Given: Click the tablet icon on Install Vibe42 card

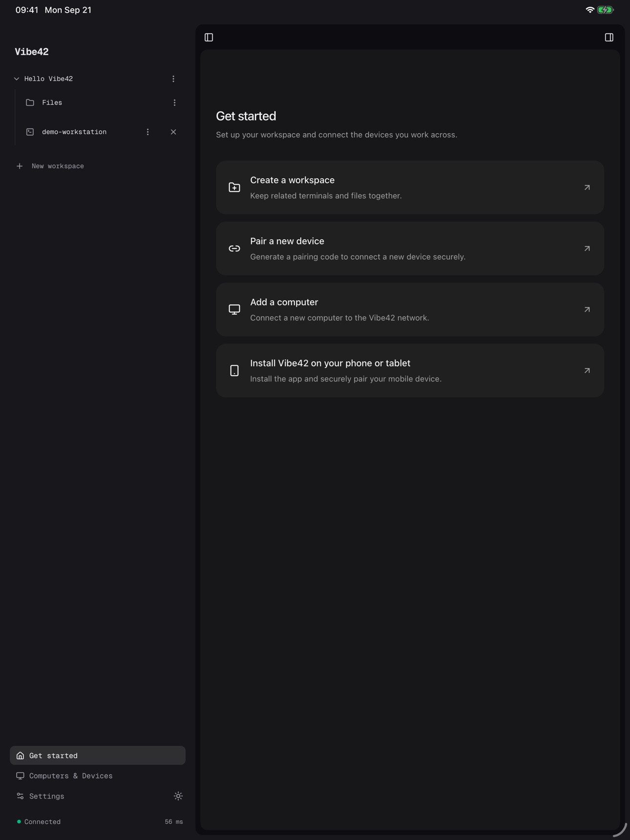Looking at the screenshot, I should [234, 371].
